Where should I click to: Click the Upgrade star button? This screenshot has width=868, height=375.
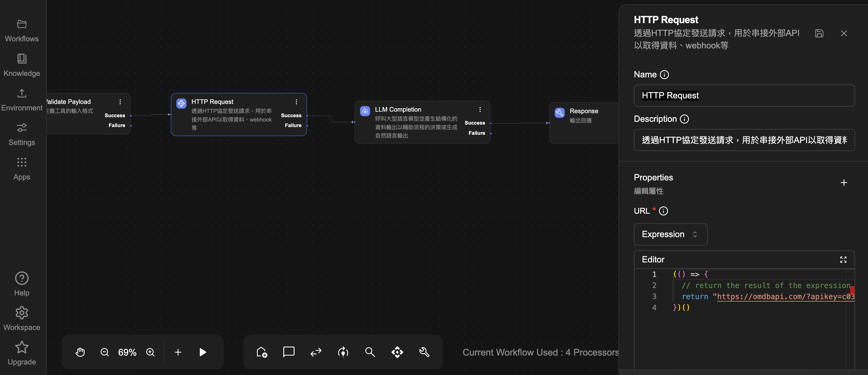[22, 353]
